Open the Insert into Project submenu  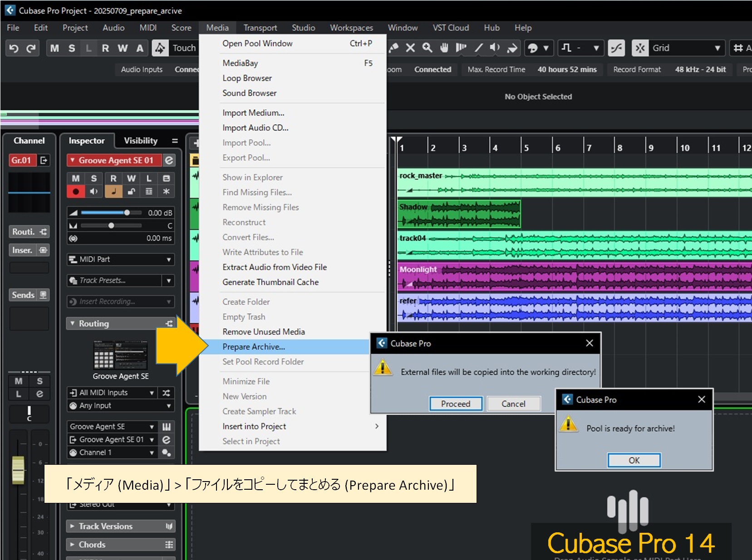[293, 426]
